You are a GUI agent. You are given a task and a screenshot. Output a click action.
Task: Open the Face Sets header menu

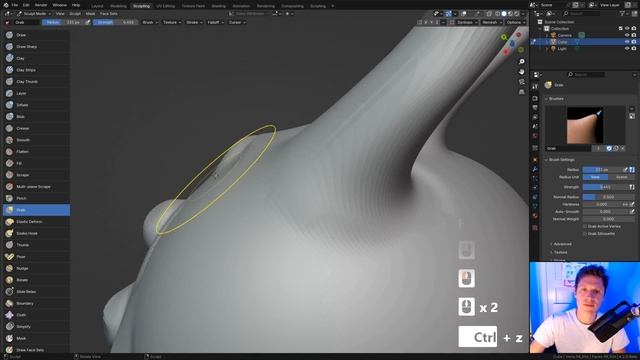109,13
